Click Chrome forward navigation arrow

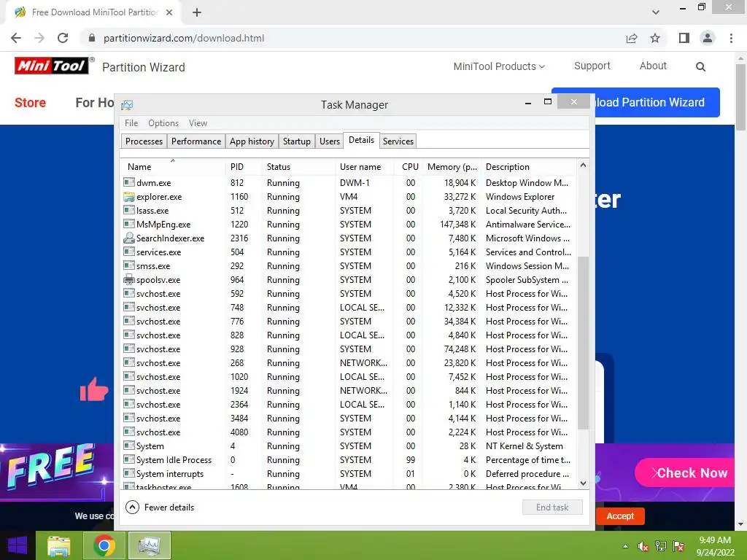pos(39,38)
